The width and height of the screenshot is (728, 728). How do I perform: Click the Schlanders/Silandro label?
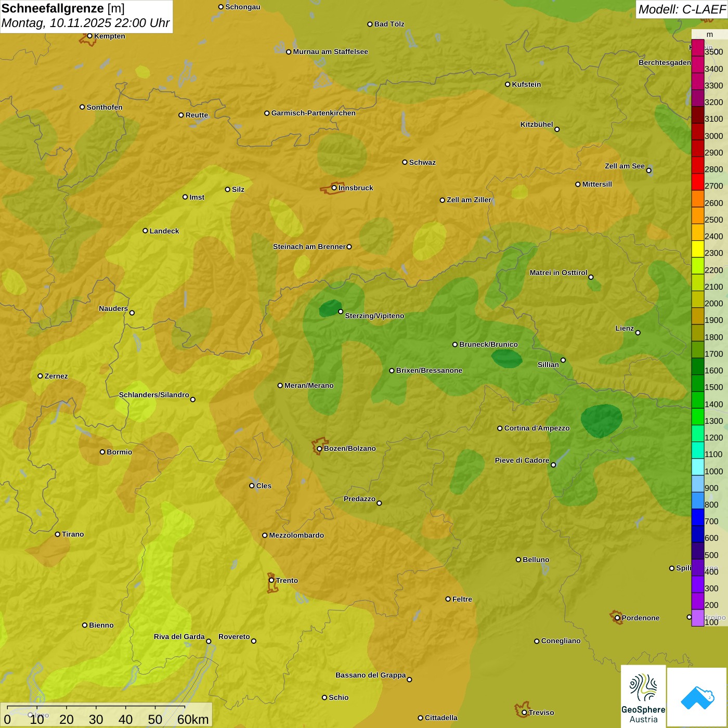click(154, 395)
